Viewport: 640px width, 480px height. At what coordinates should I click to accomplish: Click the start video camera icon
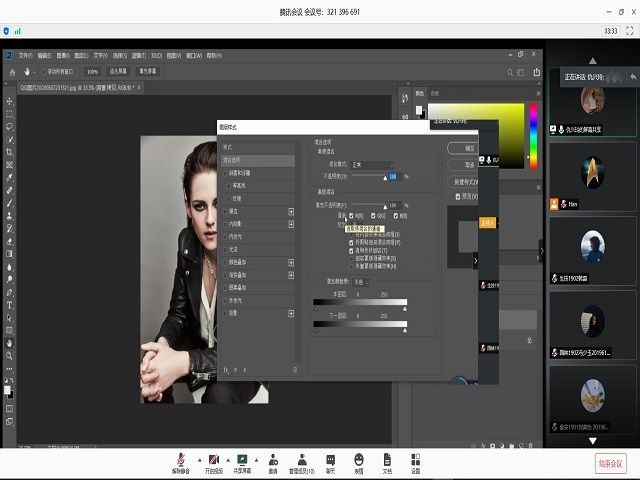(211, 458)
